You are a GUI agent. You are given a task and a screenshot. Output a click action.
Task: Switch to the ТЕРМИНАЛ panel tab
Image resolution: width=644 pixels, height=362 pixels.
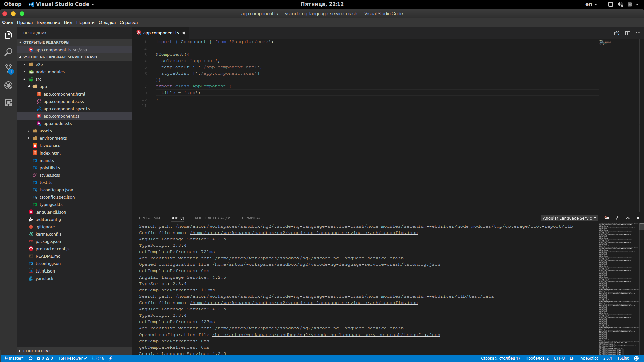pyautogui.click(x=251, y=218)
